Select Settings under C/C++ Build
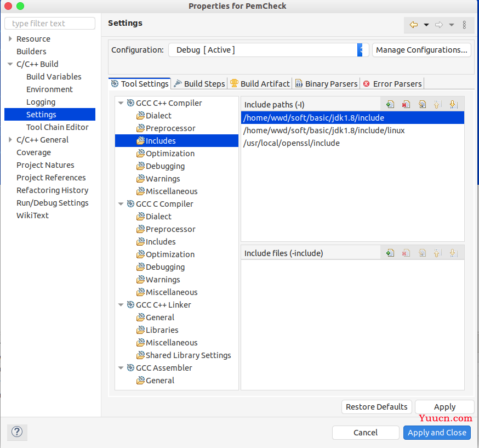Image resolution: width=479 pixels, height=448 pixels. [x=50, y=115]
